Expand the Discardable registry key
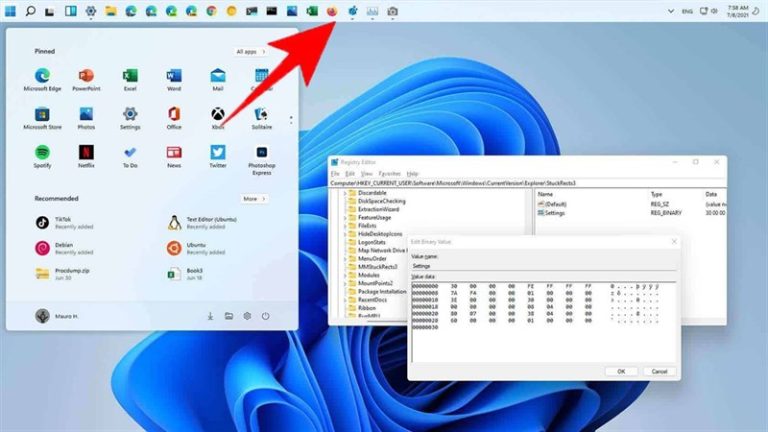768x432 pixels. pos(347,191)
